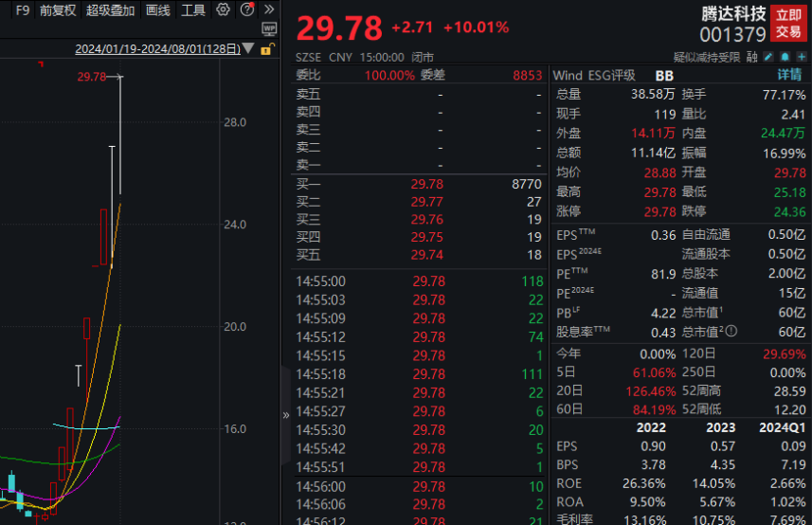Viewport: 812px width, 525px height.
Task: Open the chart settings gear icon
Action: click(x=224, y=10)
